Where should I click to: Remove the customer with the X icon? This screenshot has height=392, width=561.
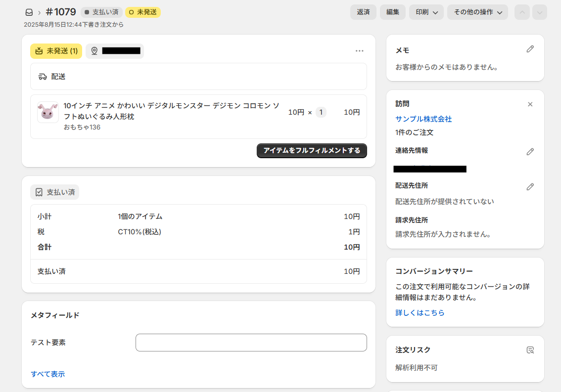point(530,104)
